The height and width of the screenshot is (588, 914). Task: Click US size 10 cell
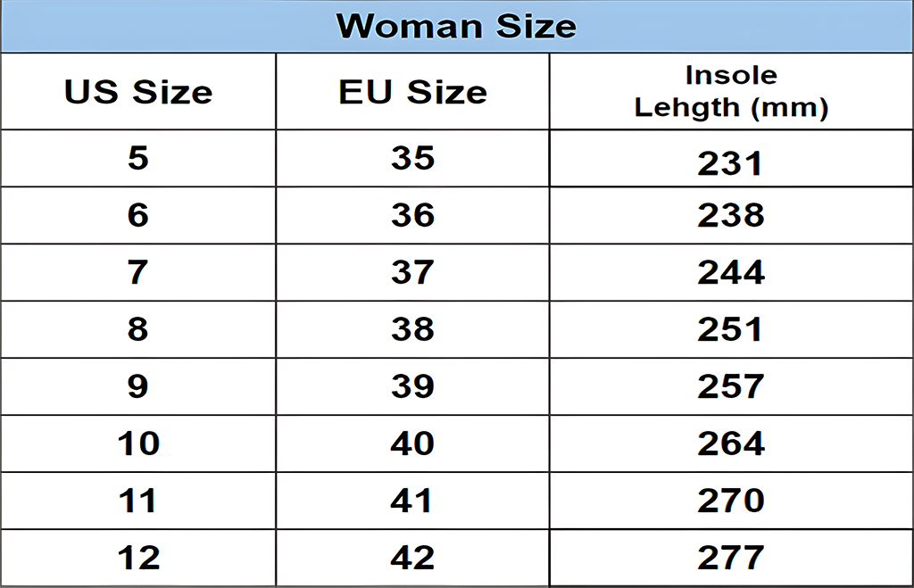(x=138, y=443)
